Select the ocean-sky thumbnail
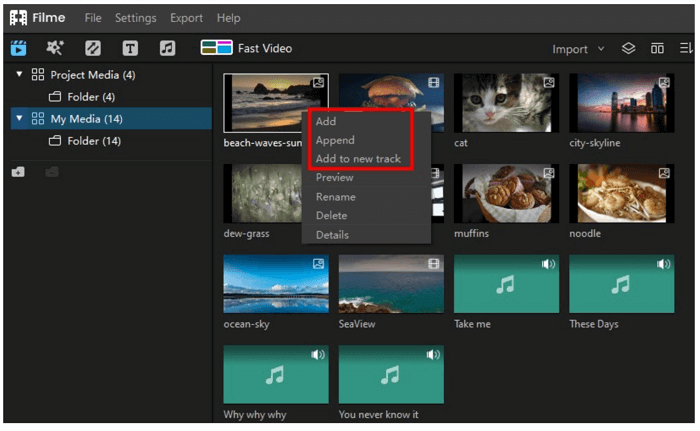This screenshot has width=700, height=431. pos(276,284)
